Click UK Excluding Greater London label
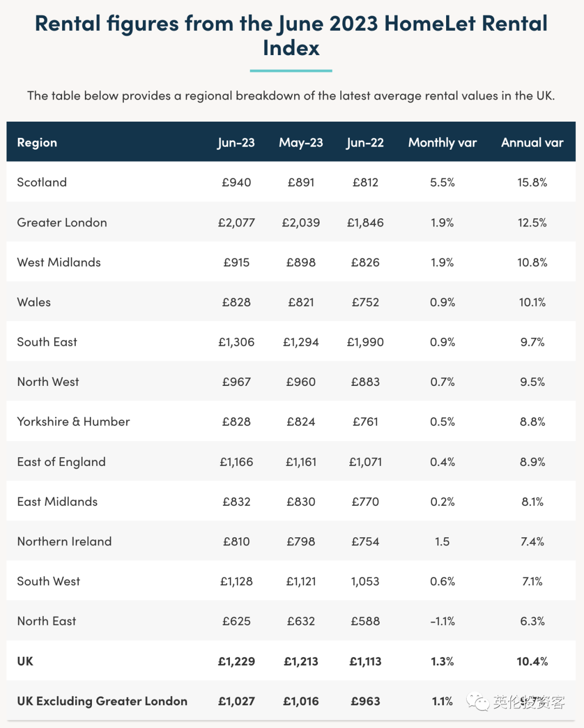 pos(102,701)
